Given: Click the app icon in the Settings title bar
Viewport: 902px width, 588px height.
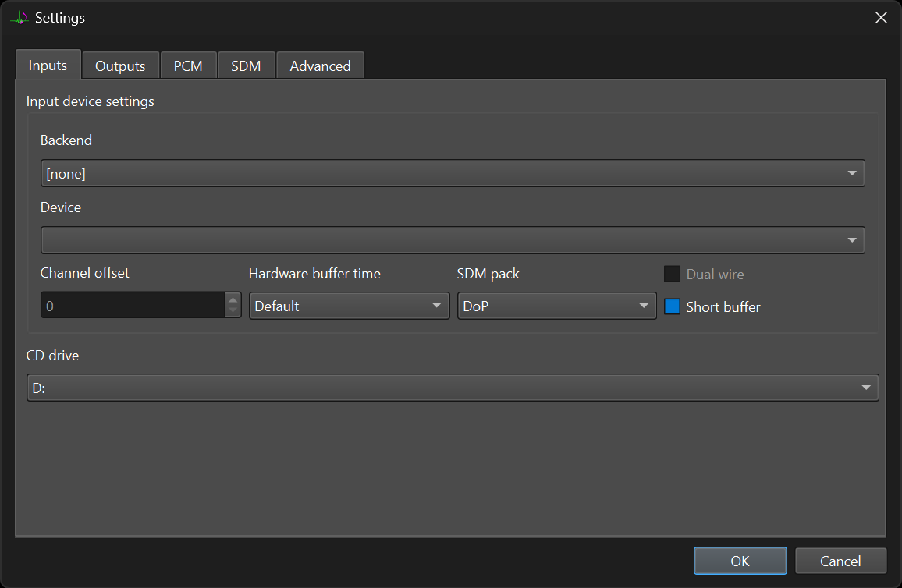Looking at the screenshot, I should 20,18.
